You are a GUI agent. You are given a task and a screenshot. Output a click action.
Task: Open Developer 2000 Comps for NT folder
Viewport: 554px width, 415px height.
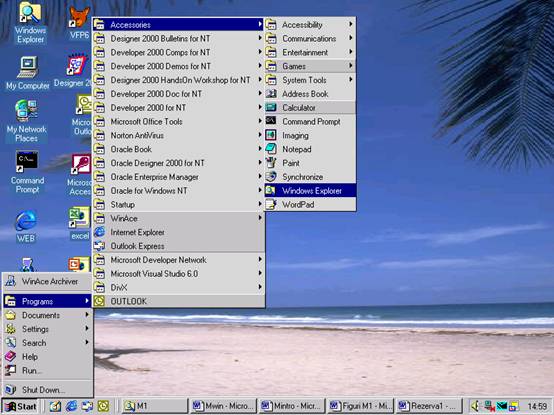pos(178,52)
